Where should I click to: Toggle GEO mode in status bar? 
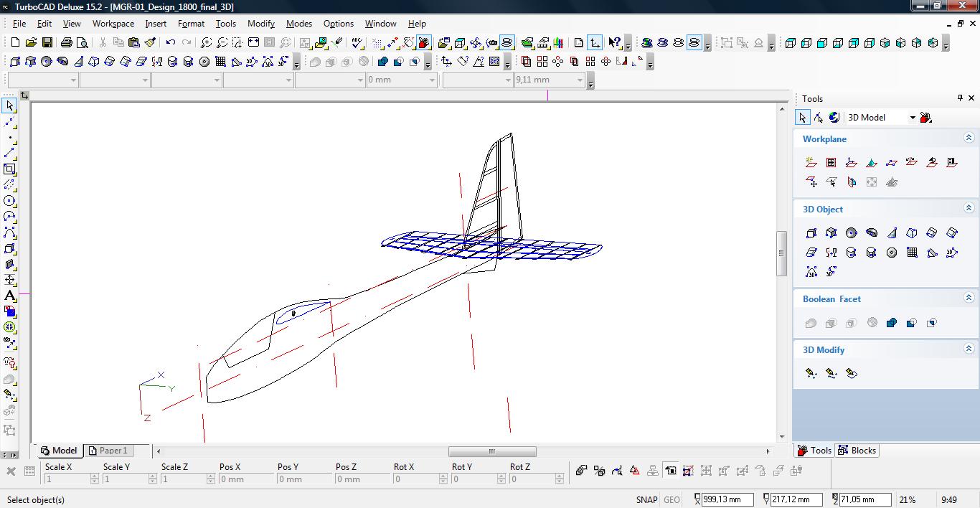pyautogui.click(x=672, y=500)
